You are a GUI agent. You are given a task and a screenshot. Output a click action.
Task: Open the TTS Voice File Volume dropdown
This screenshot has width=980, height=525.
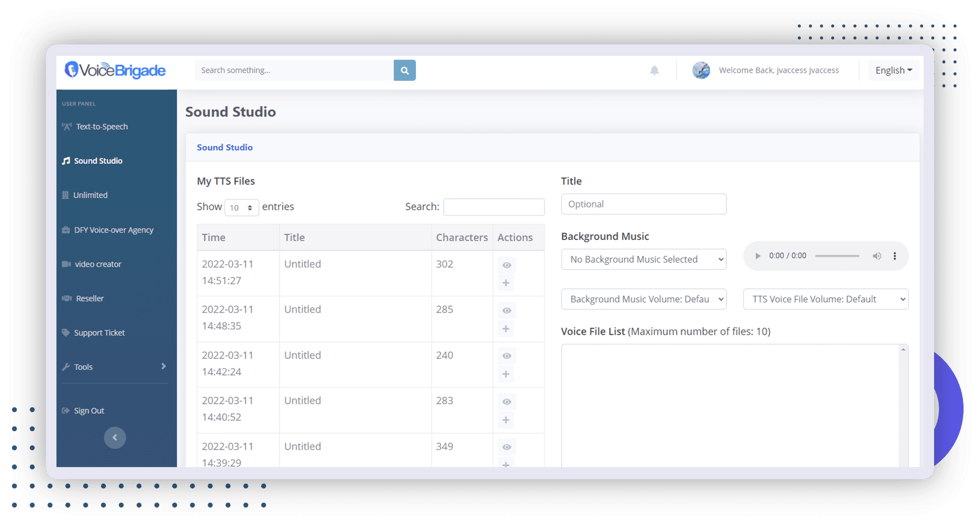(826, 299)
